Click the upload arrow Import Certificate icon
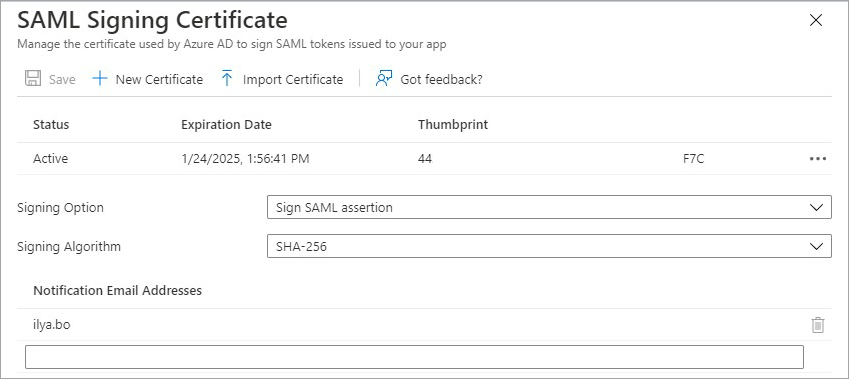 pyautogui.click(x=227, y=79)
